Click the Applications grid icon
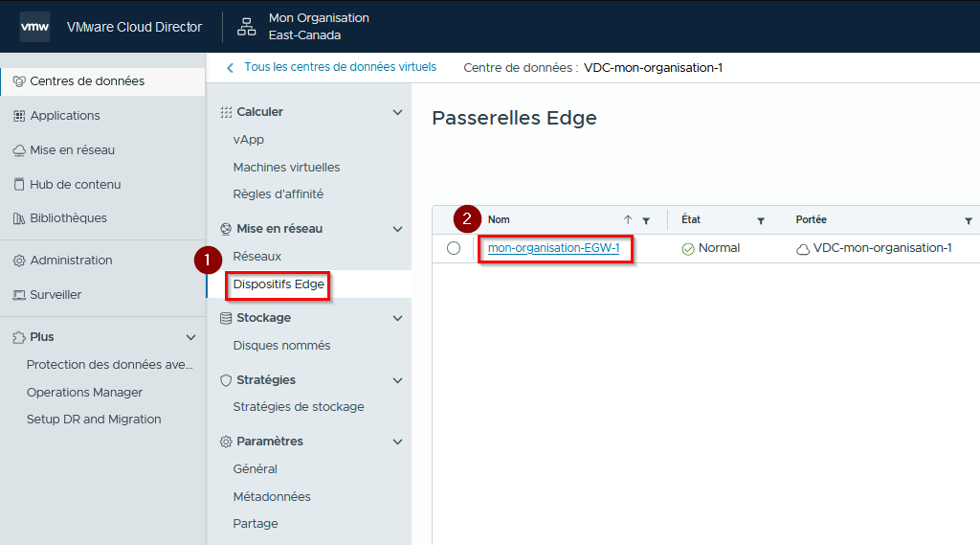 [x=19, y=116]
